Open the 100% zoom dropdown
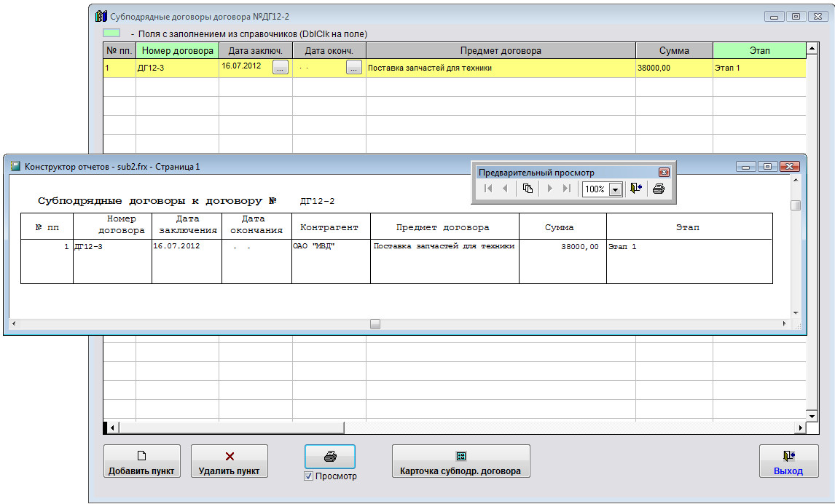Image resolution: width=835 pixels, height=504 pixels. click(615, 189)
